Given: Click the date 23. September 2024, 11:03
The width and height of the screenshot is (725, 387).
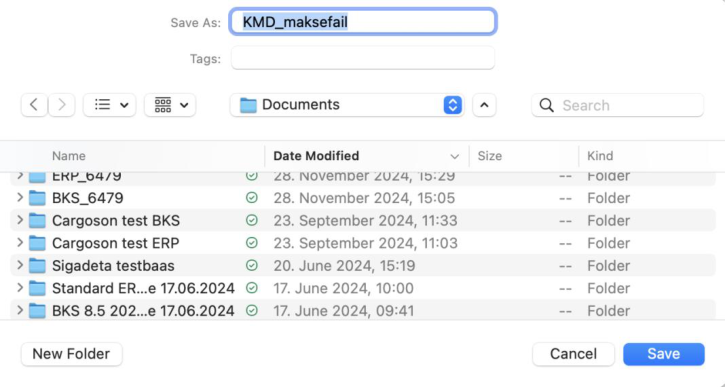Looking at the screenshot, I should [365, 243].
